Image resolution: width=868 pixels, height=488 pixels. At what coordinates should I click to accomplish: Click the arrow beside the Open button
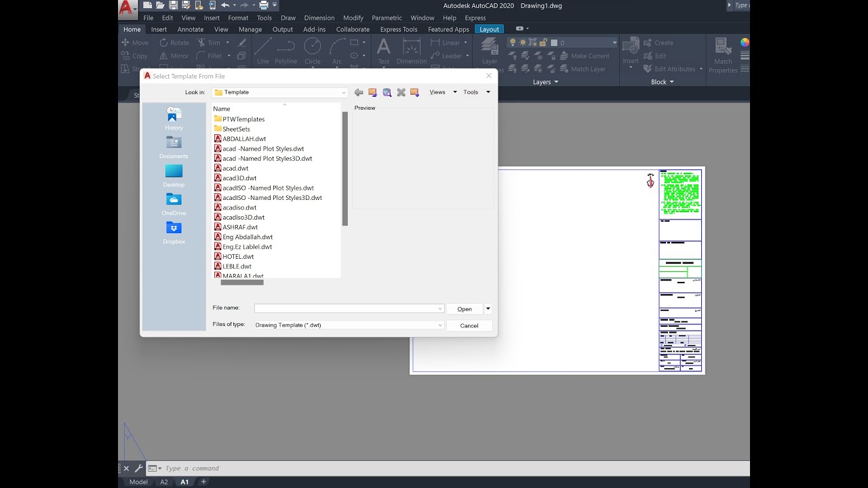click(x=488, y=309)
